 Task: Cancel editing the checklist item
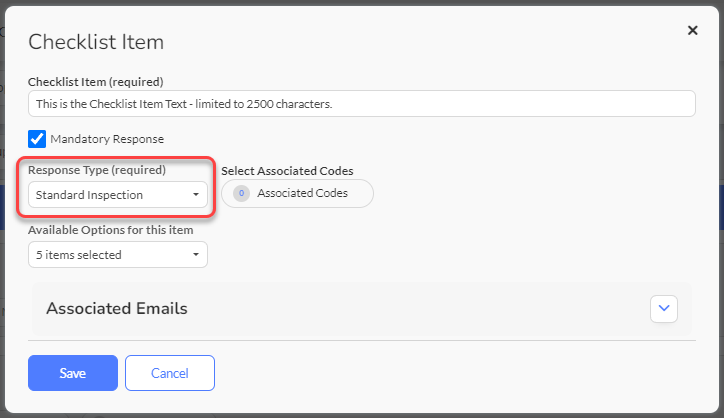coord(170,373)
